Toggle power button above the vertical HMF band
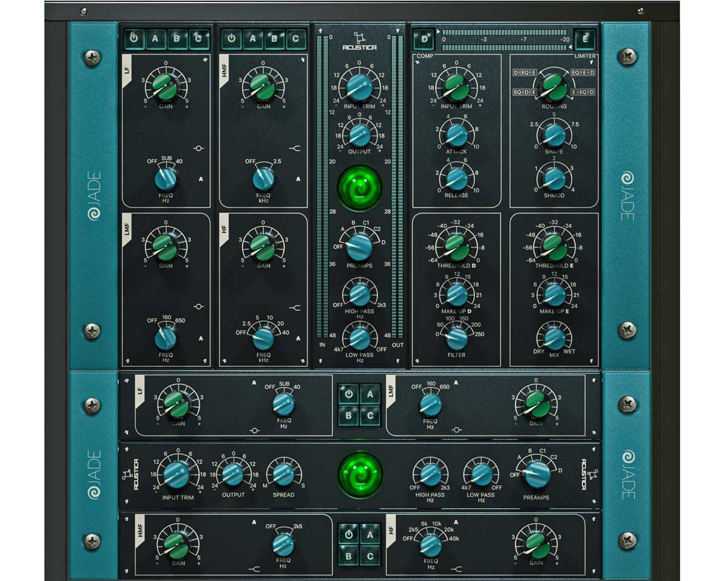This screenshot has width=728, height=581. (231, 39)
